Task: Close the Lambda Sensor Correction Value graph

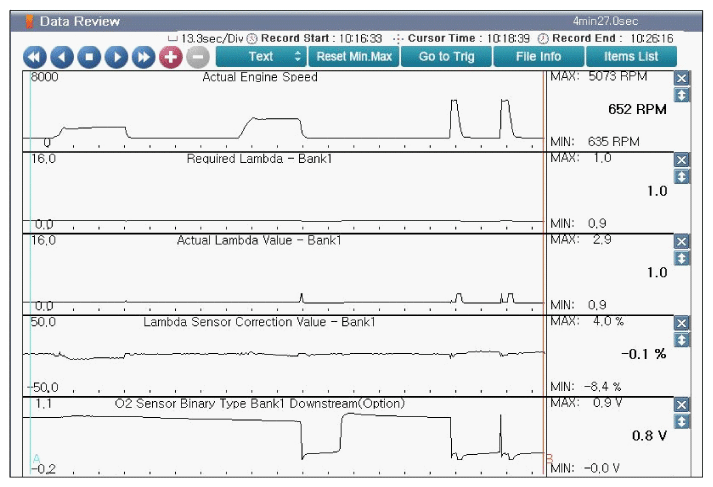Action: point(682,323)
